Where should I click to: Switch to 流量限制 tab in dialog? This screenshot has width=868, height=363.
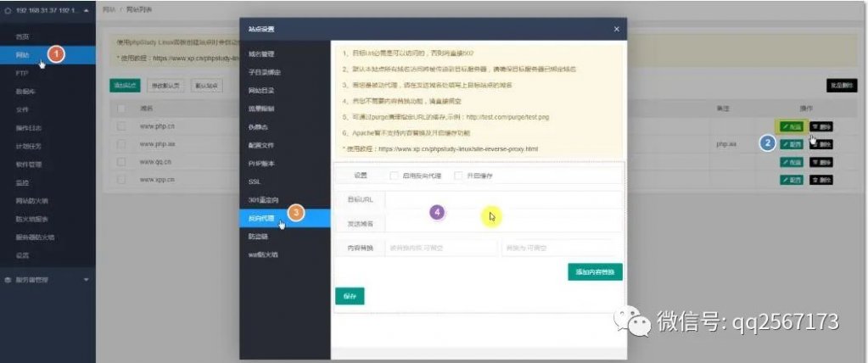coord(261,109)
